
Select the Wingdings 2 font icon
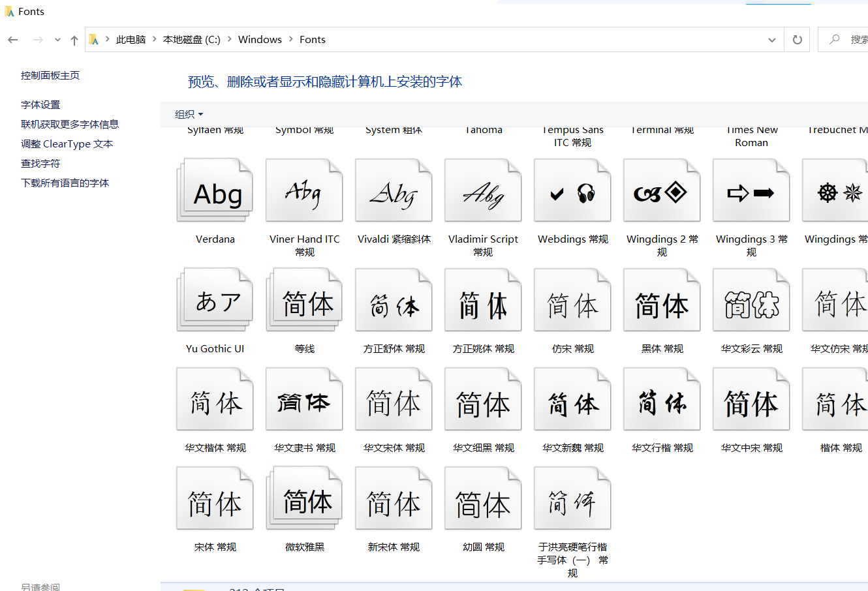coord(662,190)
